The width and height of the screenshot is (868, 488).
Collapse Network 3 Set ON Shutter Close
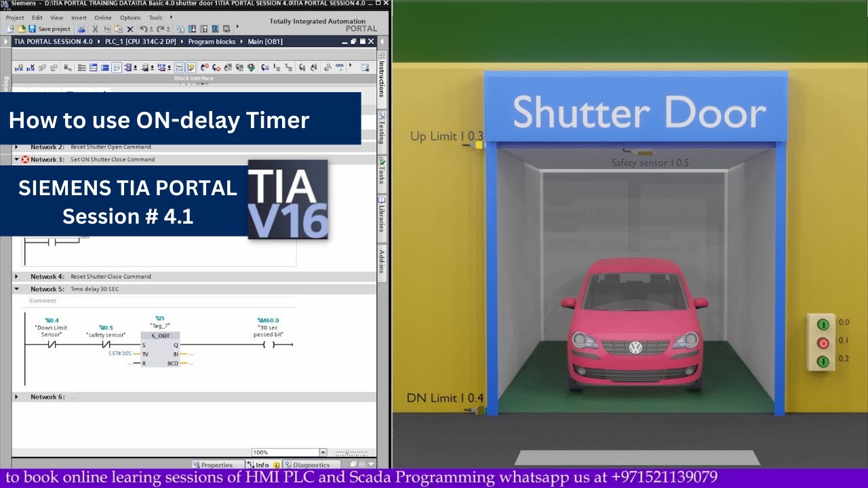tap(17, 159)
